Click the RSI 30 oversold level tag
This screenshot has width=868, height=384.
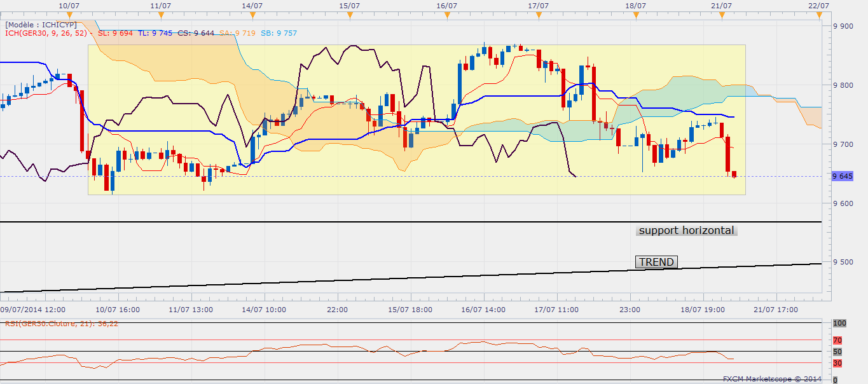point(837,363)
